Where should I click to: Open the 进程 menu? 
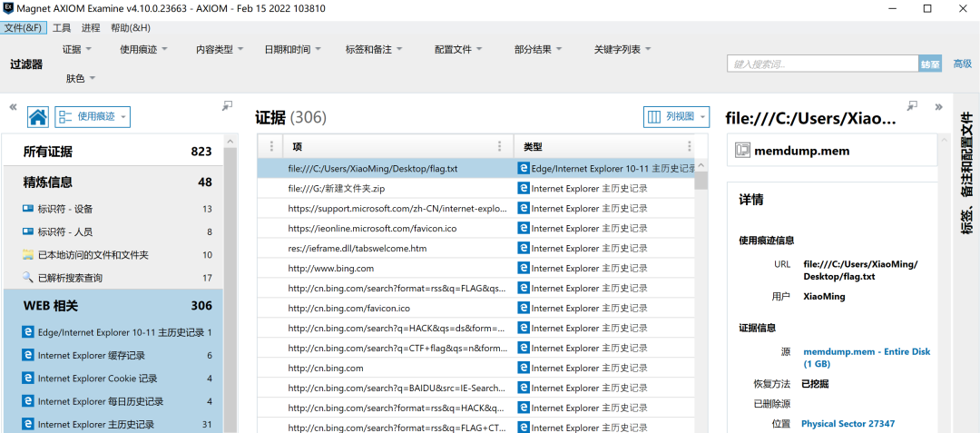click(91, 27)
